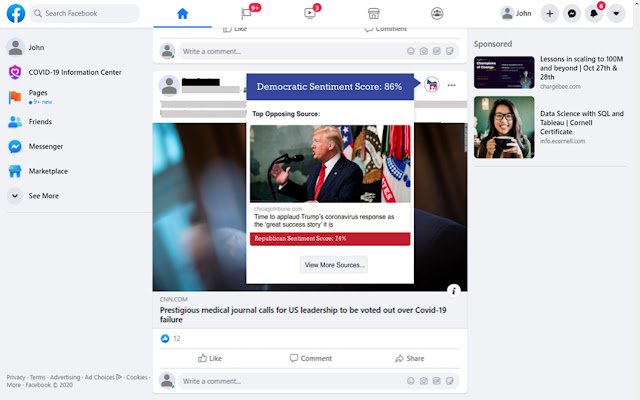Open the Terms footer link
The height and width of the screenshot is (400, 640).
(38, 377)
